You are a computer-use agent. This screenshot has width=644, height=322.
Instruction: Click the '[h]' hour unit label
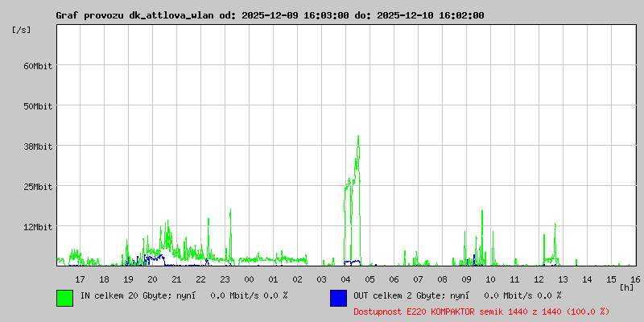click(x=627, y=287)
